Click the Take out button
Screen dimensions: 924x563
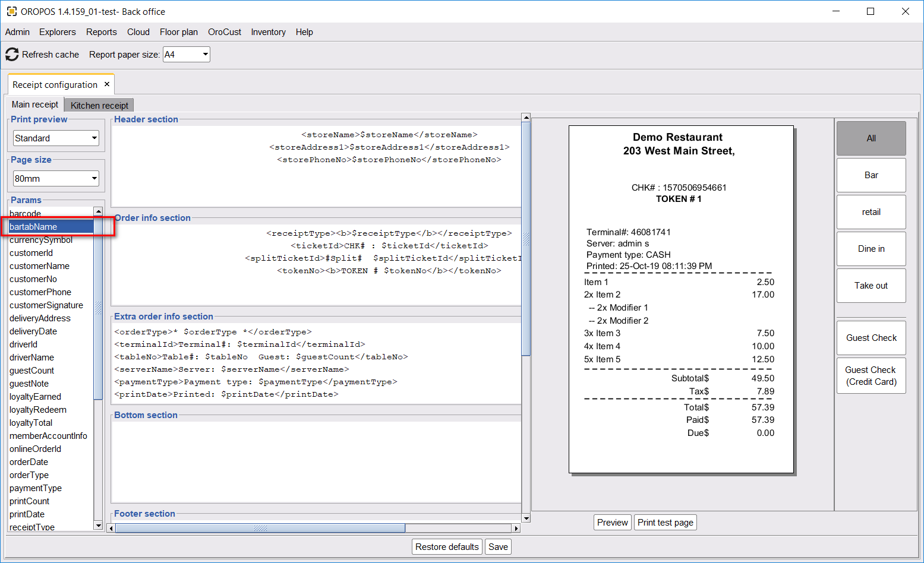[x=871, y=286]
